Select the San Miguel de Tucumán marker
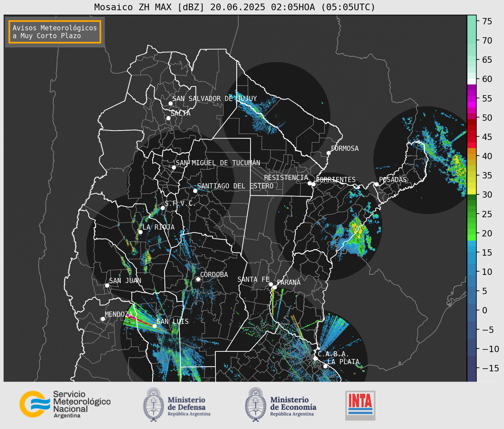 (x=174, y=167)
